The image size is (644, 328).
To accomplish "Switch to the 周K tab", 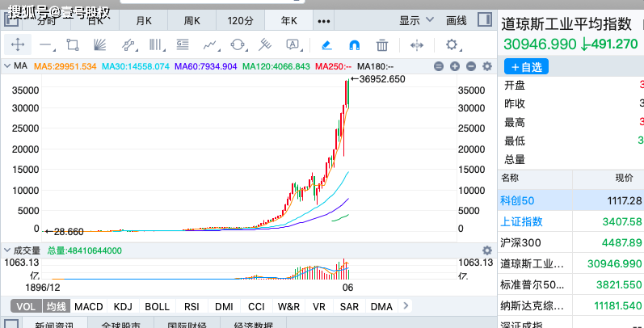I will [x=192, y=21].
